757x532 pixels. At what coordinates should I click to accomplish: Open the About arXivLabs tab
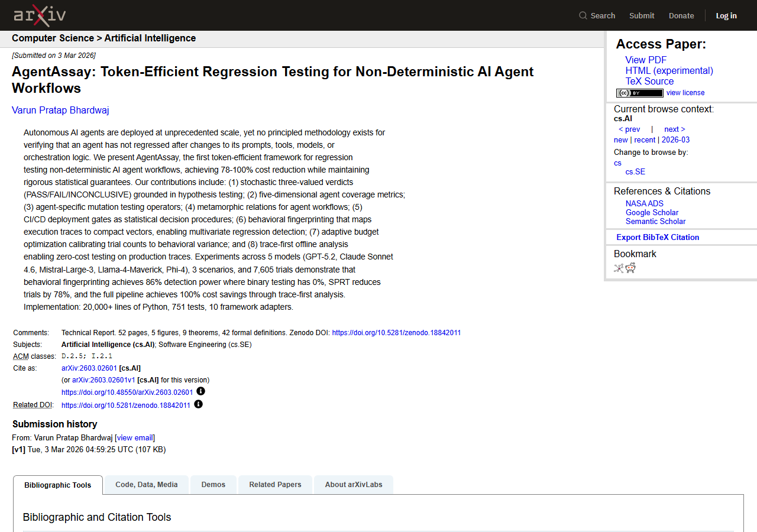pyautogui.click(x=354, y=485)
